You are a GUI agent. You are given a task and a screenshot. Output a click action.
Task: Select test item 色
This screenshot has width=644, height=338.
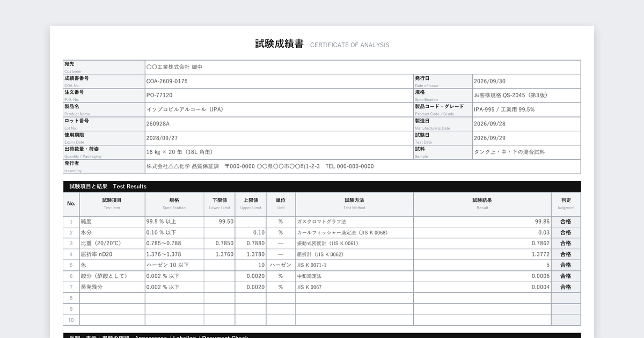(x=112, y=265)
